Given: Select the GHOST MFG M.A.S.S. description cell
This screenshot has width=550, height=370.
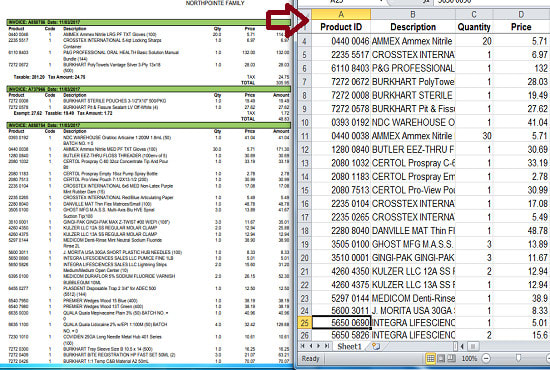Looking at the screenshot, I should click(x=413, y=244).
